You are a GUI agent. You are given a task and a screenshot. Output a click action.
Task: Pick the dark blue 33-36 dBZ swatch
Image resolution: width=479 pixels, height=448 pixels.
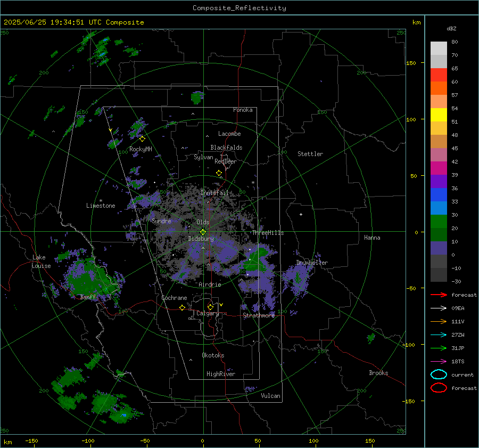pos(439,195)
